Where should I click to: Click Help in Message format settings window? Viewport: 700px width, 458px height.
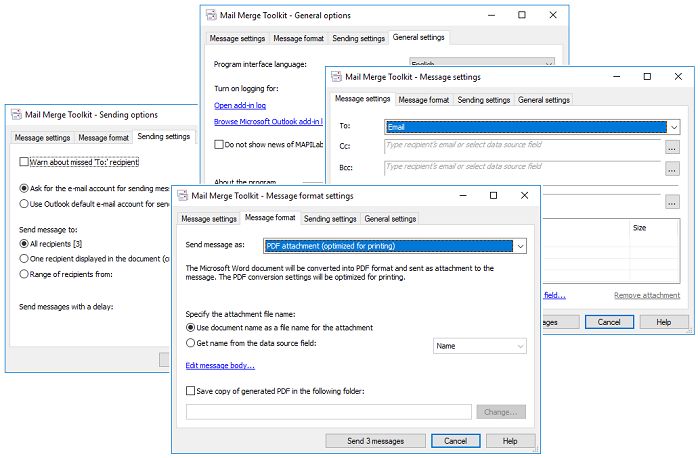[x=510, y=441]
